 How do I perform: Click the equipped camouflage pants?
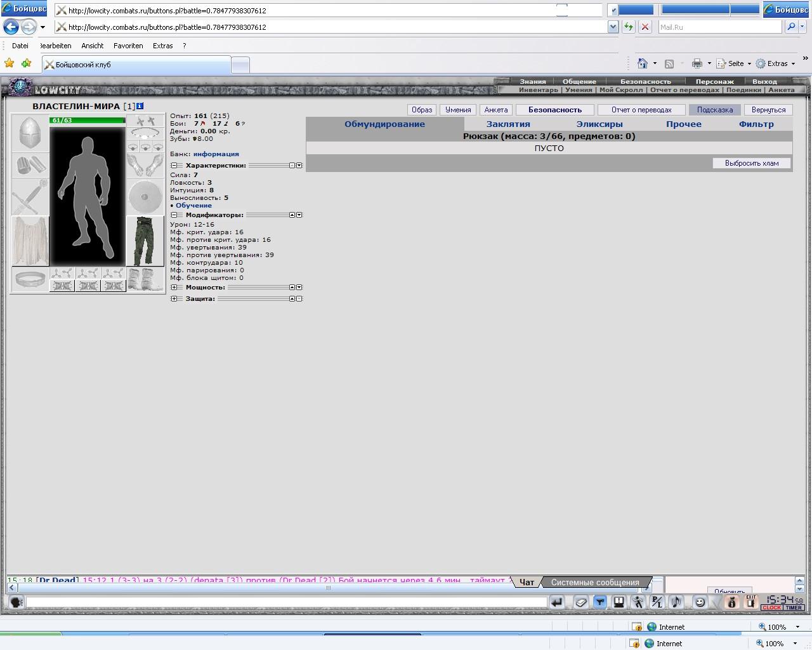(x=145, y=241)
